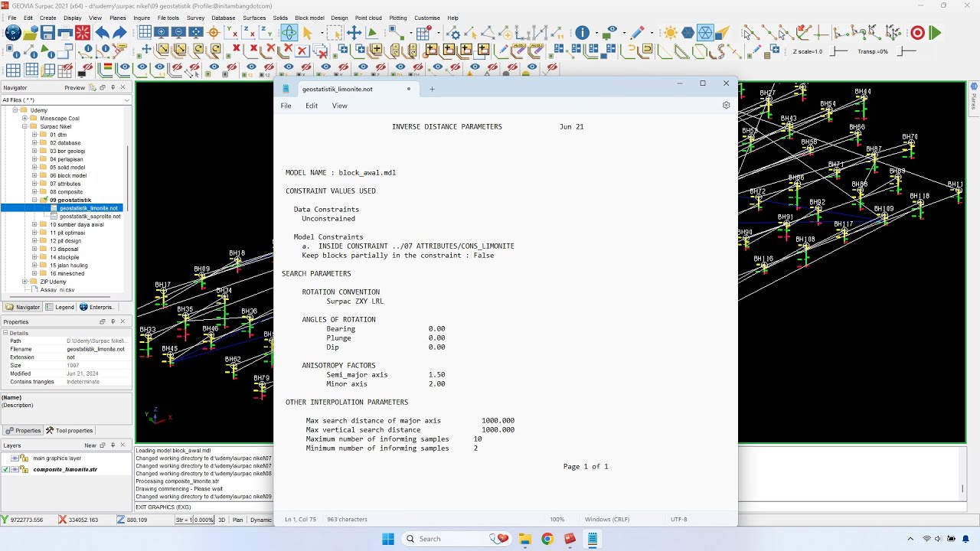Screen dimensions: 980x551
Task: Open the Block model menu
Action: [x=309, y=18]
